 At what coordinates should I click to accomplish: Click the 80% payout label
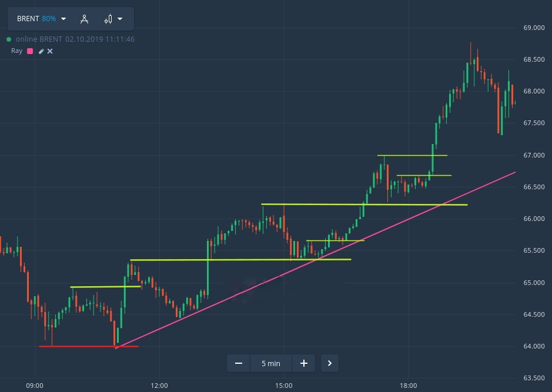(x=49, y=19)
